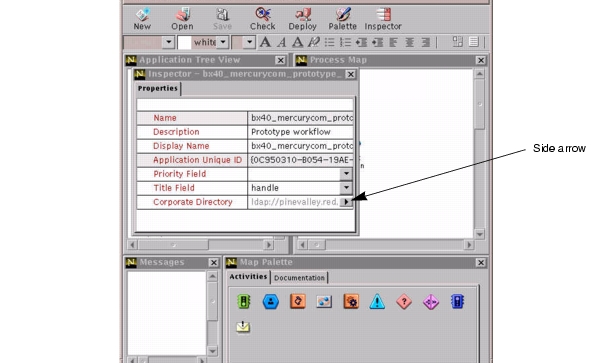Close the Map Palette panel
This screenshot has width=609, height=363.
(x=481, y=262)
